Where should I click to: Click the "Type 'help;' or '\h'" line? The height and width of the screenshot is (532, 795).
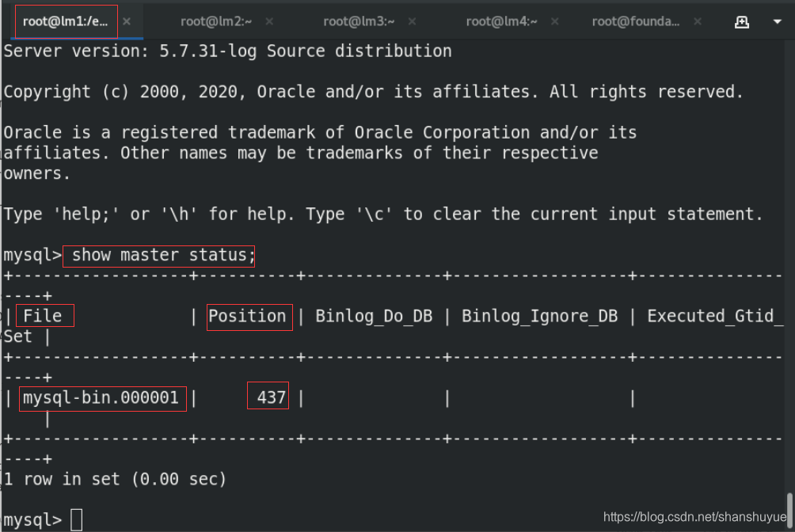[383, 214]
